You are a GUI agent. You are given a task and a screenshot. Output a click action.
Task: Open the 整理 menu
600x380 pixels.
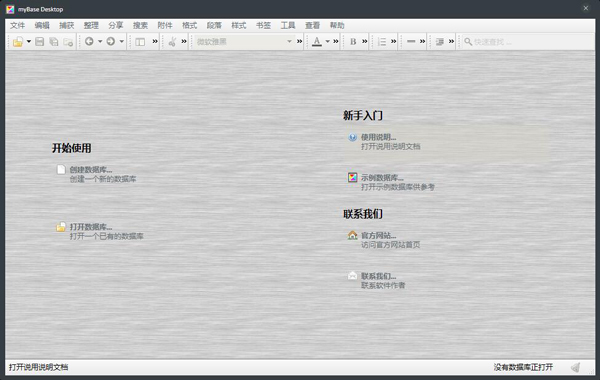91,25
